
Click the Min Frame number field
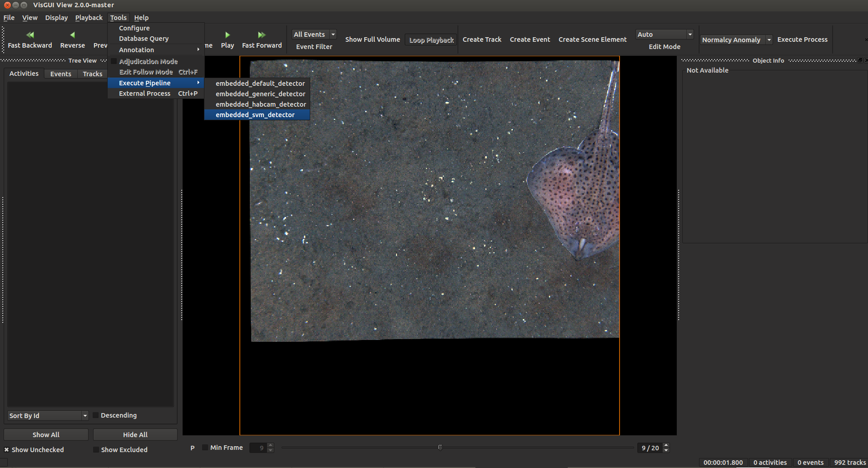pos(258,448)
